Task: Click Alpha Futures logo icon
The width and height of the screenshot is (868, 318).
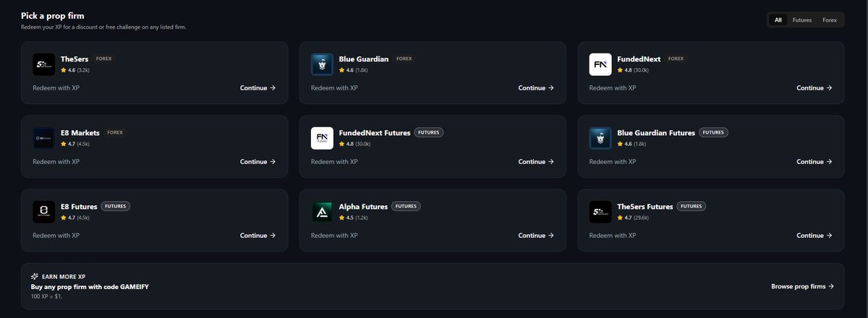Action: coord(322,212)
